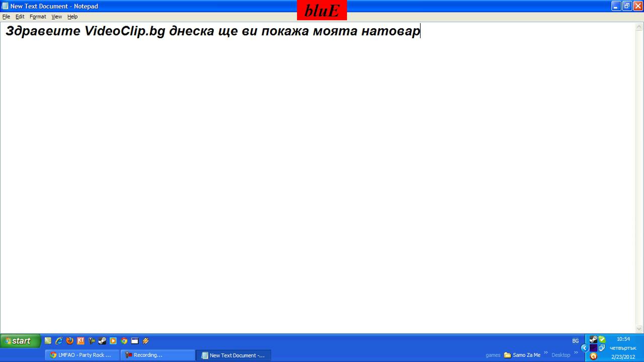Click the green checkmark tray icon
Image resolution: width=644 pixels, height=362 pixels.
click(602, 339)
